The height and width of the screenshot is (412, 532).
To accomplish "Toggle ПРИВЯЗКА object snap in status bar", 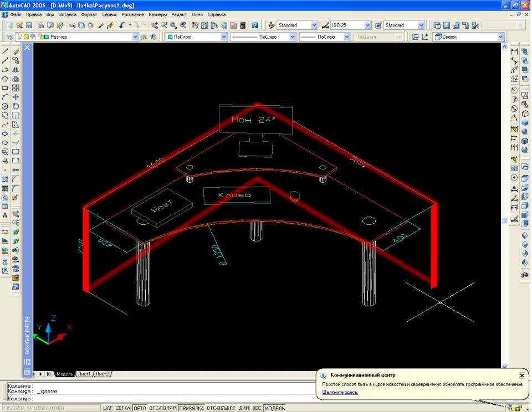I will (x=191, y=408).
